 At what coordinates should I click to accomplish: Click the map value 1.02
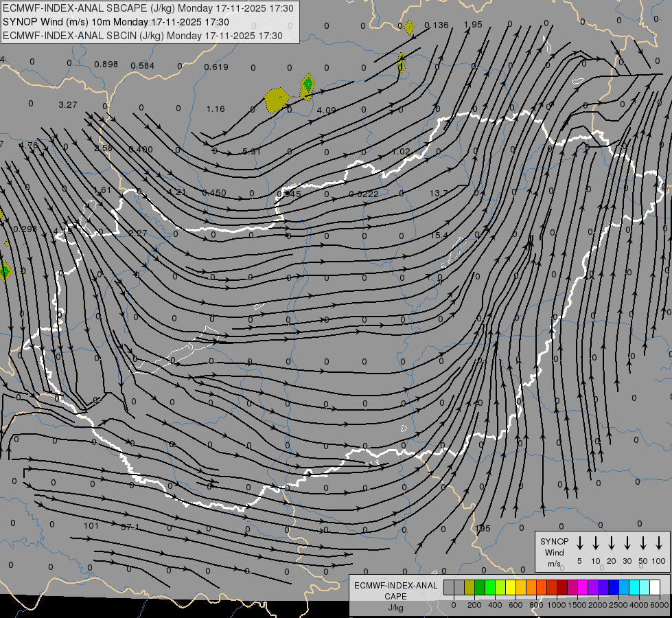[401, 152]
